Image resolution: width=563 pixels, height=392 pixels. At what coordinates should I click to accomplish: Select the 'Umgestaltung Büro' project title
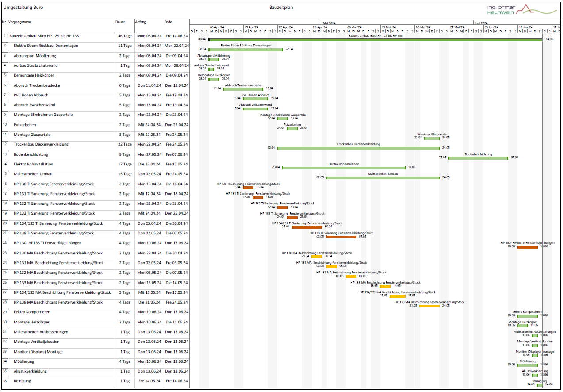click(23, 8)
